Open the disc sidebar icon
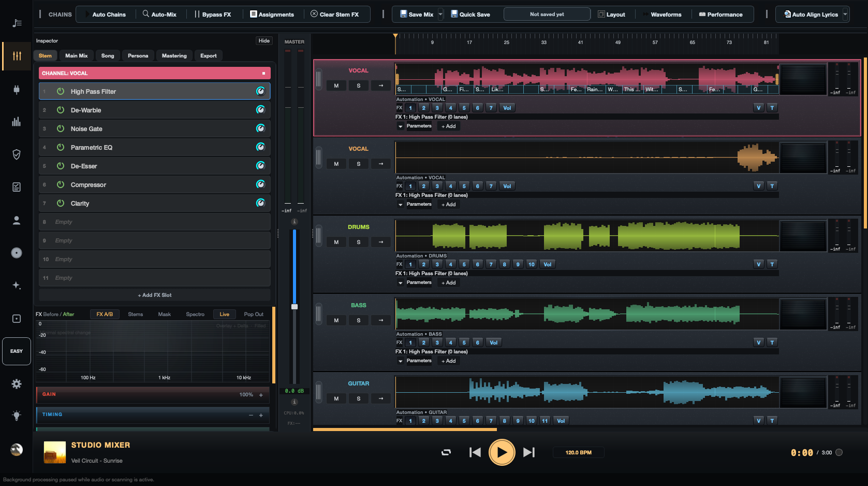The image size is (868, 486). click(x=17, y=253)
